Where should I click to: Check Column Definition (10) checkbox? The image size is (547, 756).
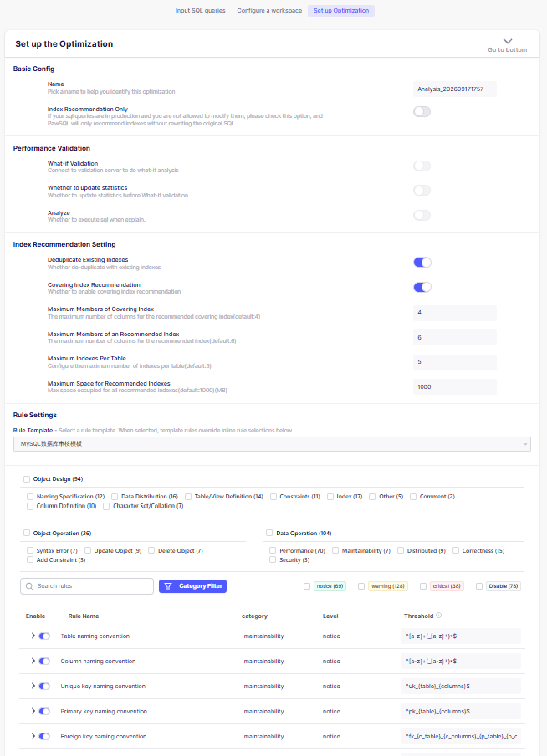point(30,506)
